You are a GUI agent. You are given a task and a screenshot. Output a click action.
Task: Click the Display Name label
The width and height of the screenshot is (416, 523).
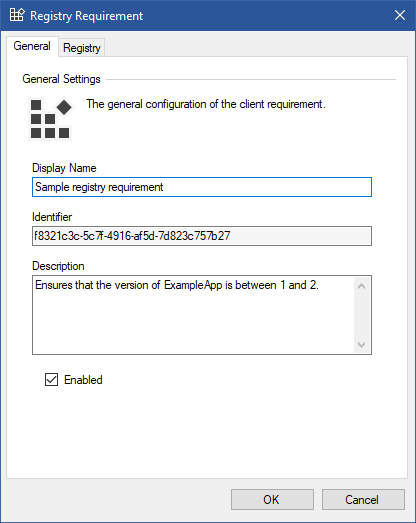[x=64, y=168]
